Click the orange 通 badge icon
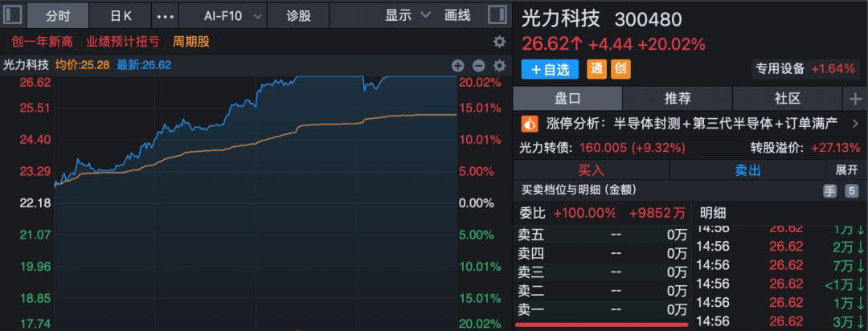This screenshot has height=331, width=868. 596,70
